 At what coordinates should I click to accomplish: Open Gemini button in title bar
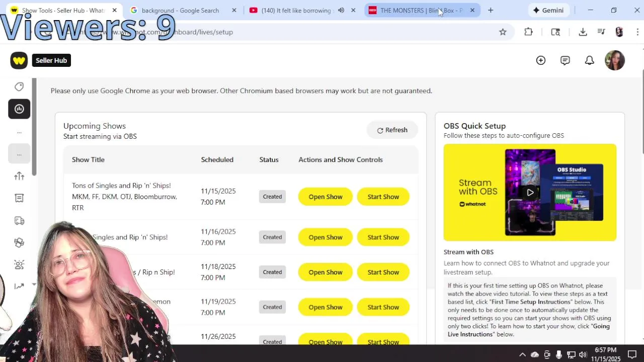click(x=548, y=10)
